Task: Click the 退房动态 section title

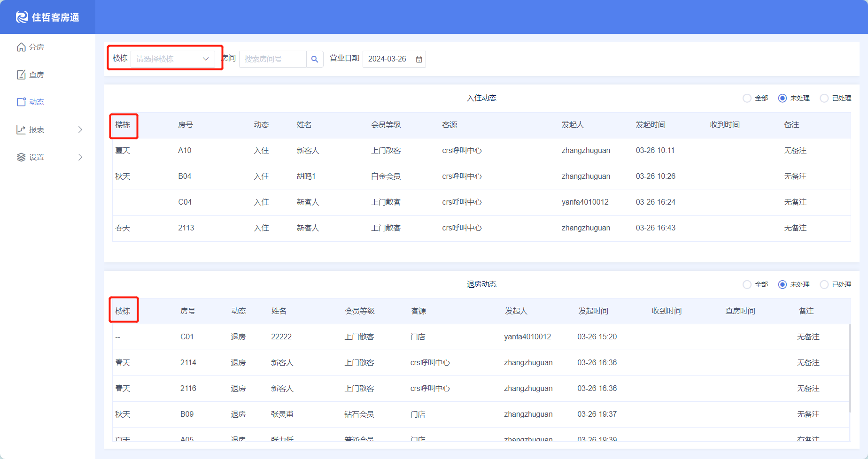Action: pos(481,284)
